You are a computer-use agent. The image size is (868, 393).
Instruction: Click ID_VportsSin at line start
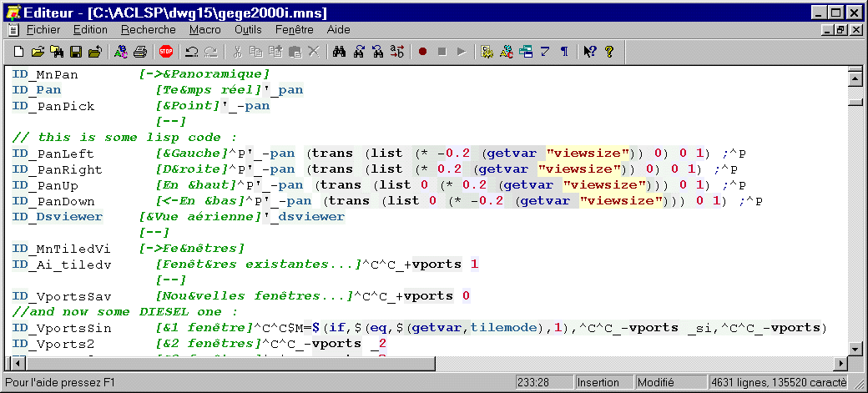62,328
